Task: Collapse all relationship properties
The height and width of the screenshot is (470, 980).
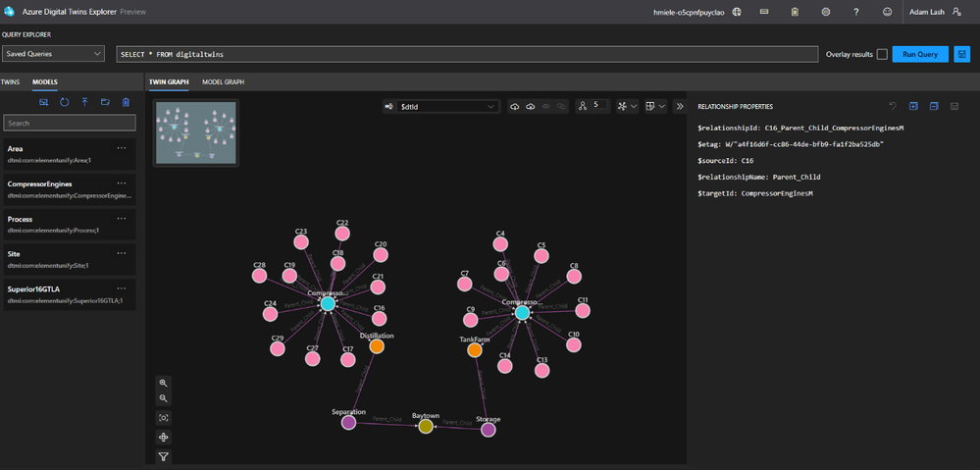Action: point(934,107)
